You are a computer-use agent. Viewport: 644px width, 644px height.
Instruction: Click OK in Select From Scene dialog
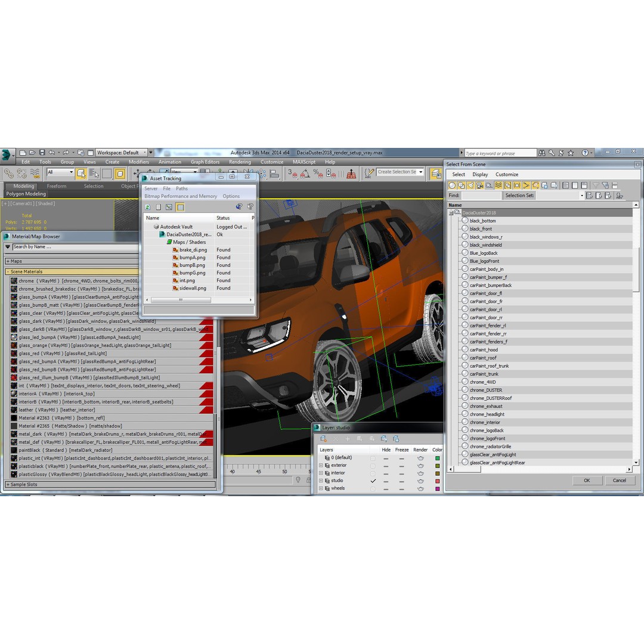(x=587, y=481)
